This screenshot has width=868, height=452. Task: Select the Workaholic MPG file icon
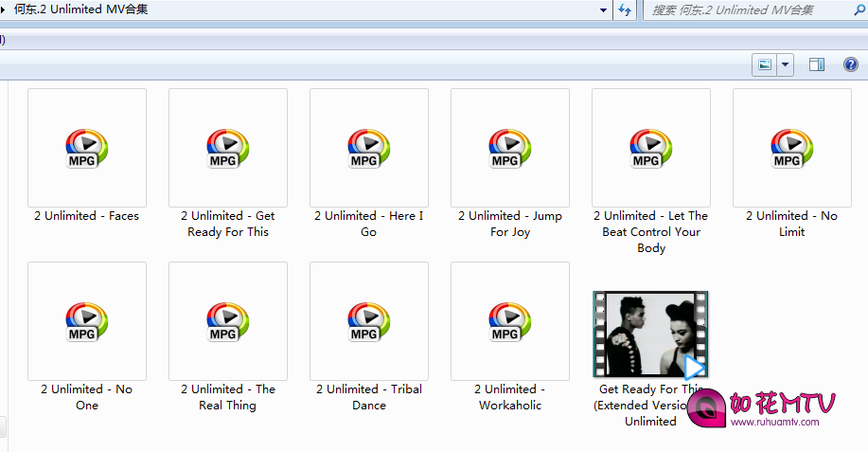tap(510, 321)
